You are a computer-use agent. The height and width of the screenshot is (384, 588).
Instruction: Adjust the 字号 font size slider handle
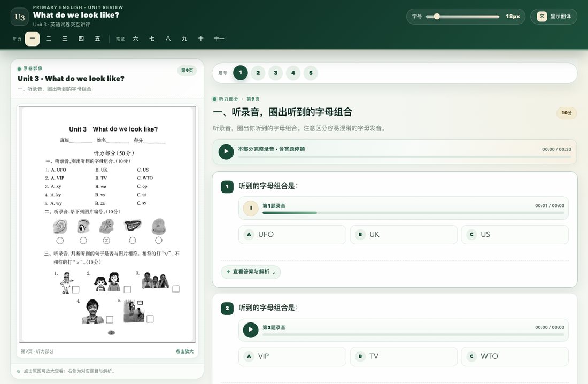point(437,17)
